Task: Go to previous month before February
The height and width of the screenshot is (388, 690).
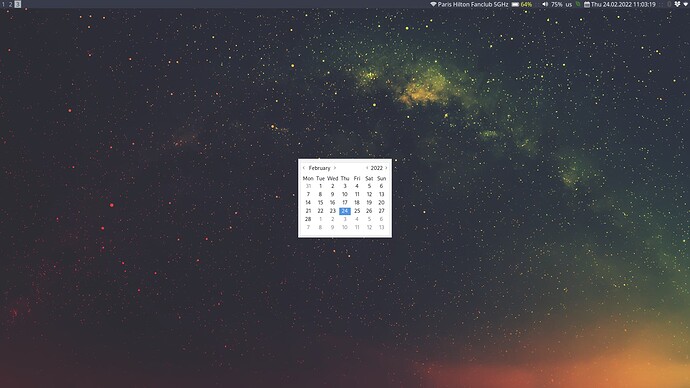Action: 304,168
